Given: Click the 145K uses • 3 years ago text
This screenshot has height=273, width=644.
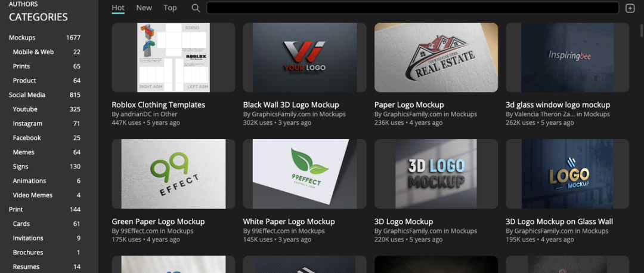Looking at the screenshot, I should pos(277,239).
